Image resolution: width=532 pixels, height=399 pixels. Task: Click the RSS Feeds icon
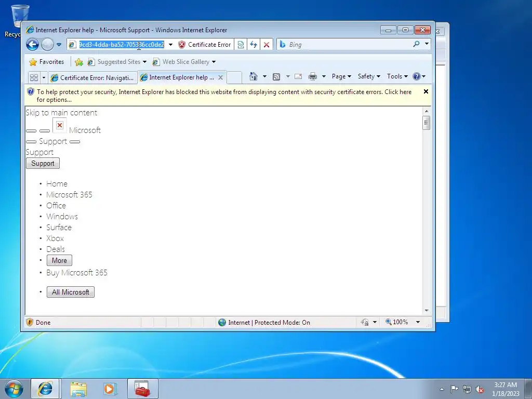tap(276, 77)
